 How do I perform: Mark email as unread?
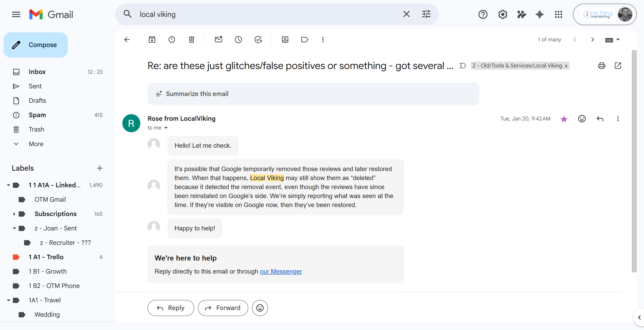click(219, 40)
